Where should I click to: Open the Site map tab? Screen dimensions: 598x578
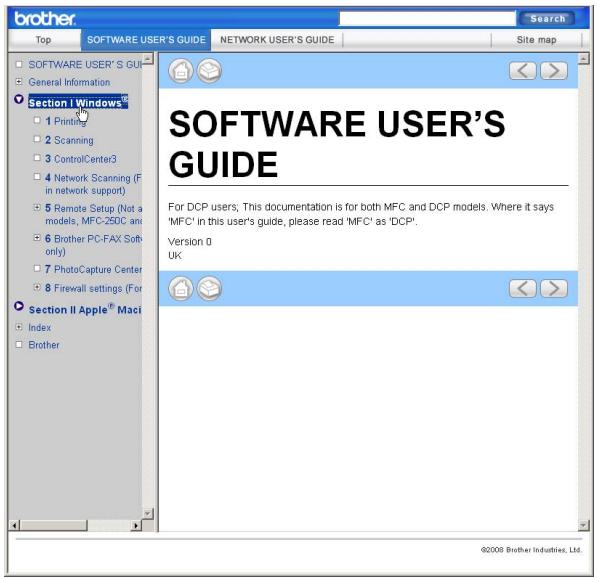(x=536, y=40)
